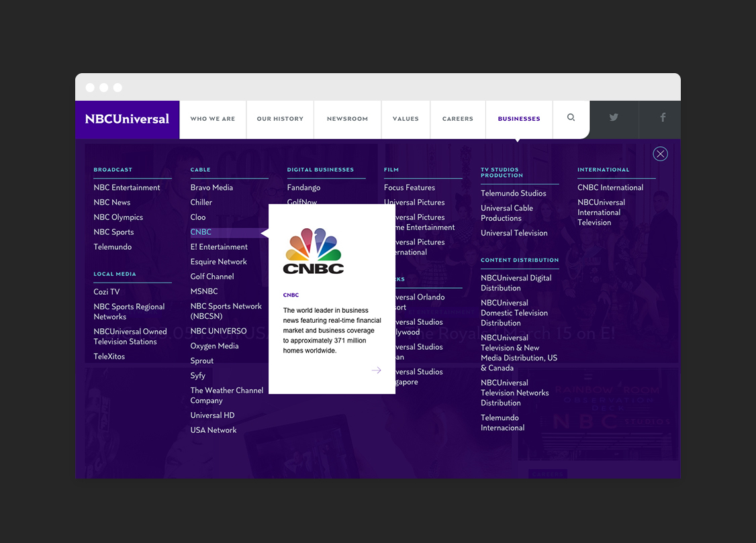Open the Facebook icon link

point(663,117)
